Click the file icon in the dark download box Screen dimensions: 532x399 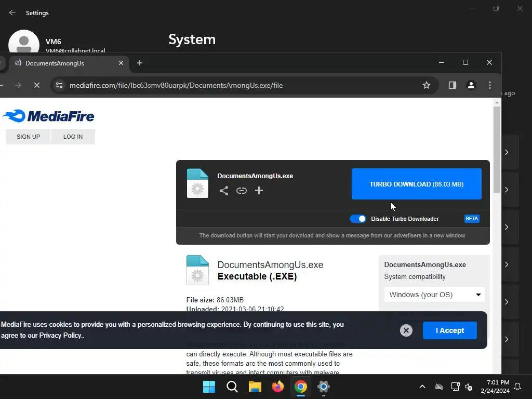(197, 183)
